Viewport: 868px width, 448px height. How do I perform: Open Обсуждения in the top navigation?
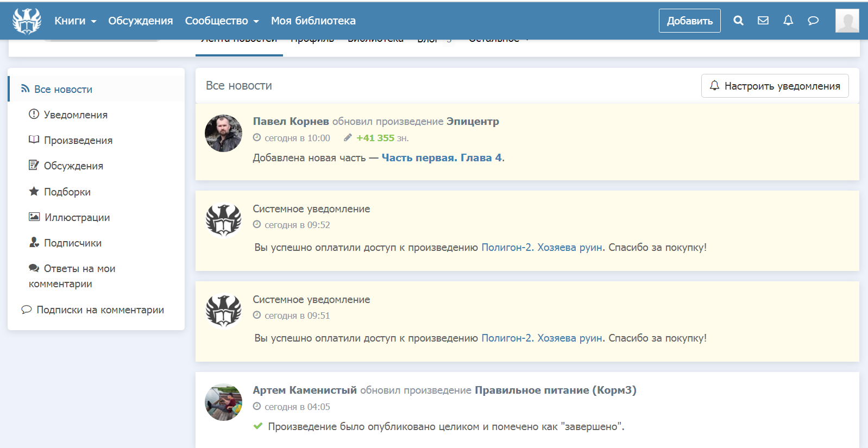tap(140, 21)
